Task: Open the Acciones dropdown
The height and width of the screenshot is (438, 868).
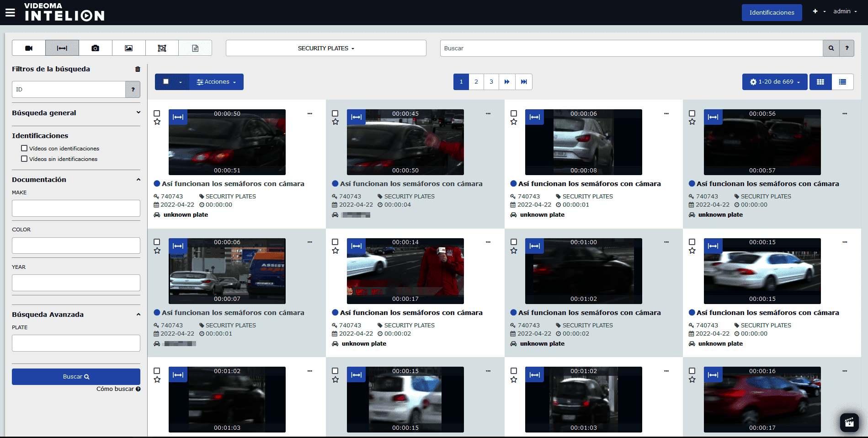Action: point(216,82)
